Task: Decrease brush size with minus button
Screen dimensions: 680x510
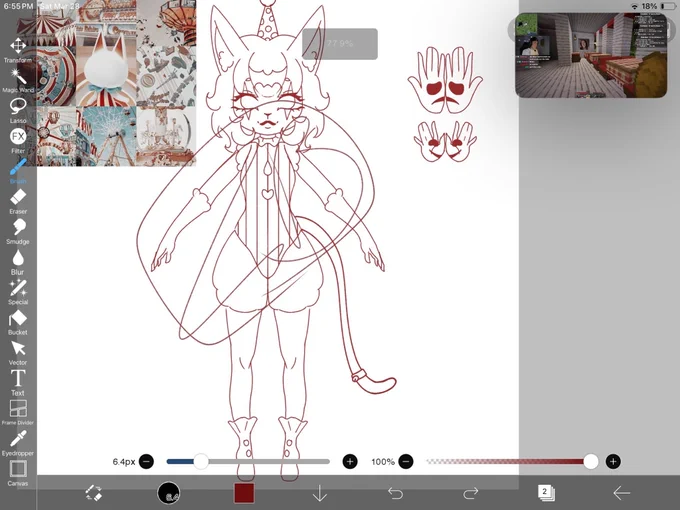Action: pyautogui.click(x=146, y=461)
